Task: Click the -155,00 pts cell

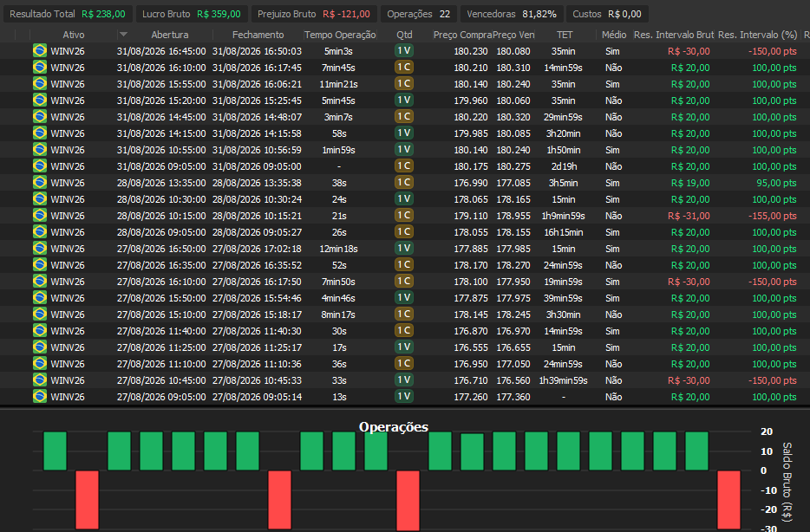Action: point(773,216)
